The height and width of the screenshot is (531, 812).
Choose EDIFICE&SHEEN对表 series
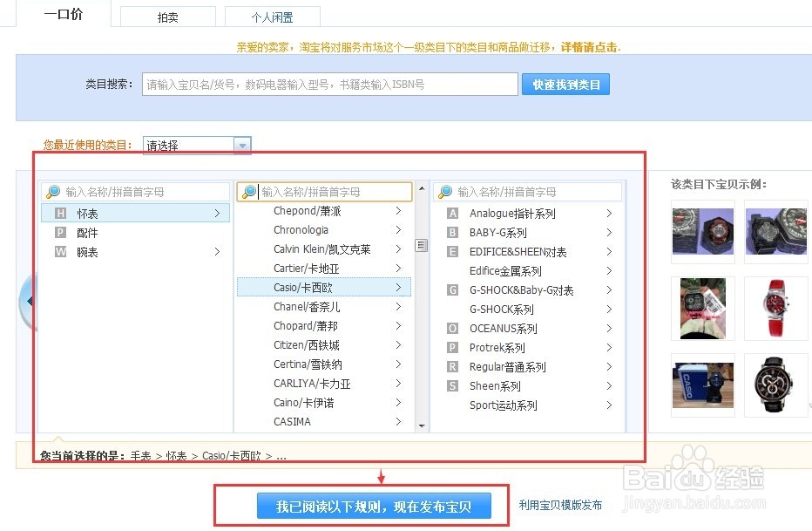point(528,252)
